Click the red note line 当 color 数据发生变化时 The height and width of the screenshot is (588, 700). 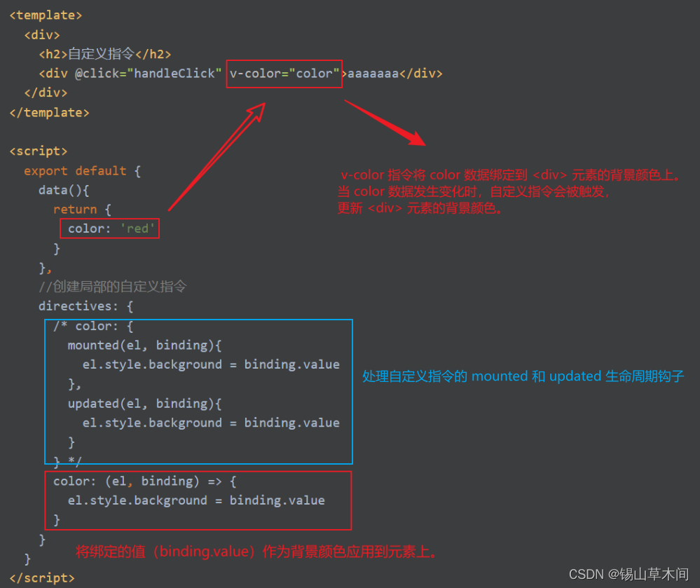pos(474,191)
